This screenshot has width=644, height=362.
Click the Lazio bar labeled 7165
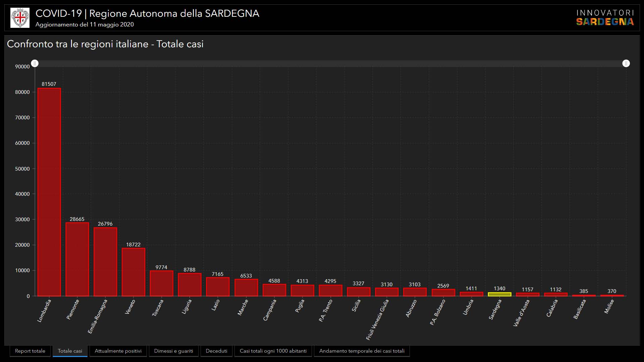point(218,287)
